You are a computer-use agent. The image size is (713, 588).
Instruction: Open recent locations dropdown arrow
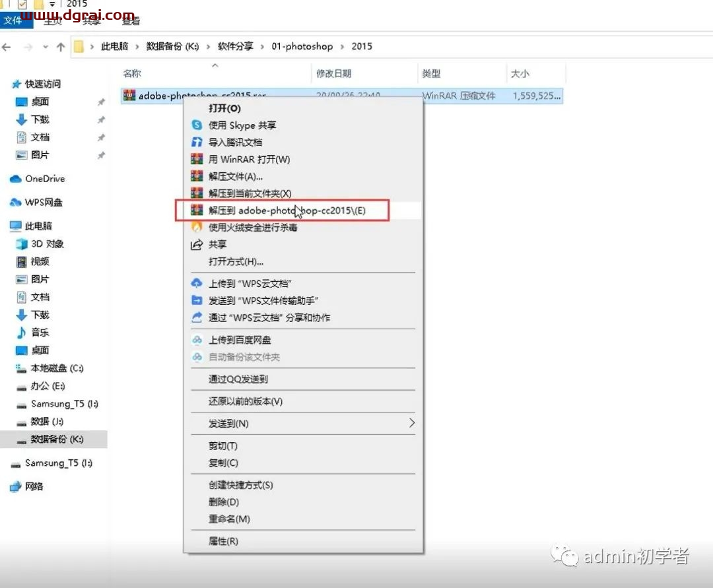tap(46, 47)
